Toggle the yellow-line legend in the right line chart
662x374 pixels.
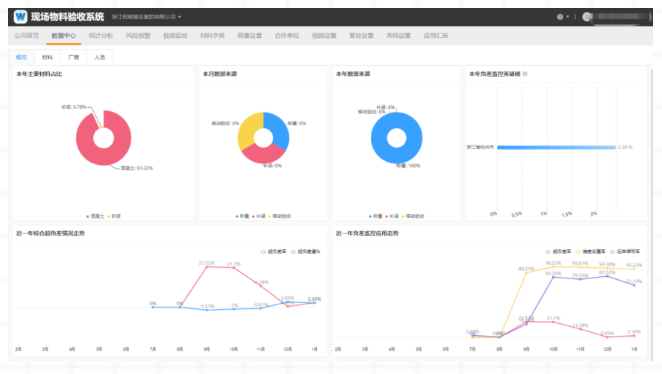pyautogui.click(x=591, y=252)
